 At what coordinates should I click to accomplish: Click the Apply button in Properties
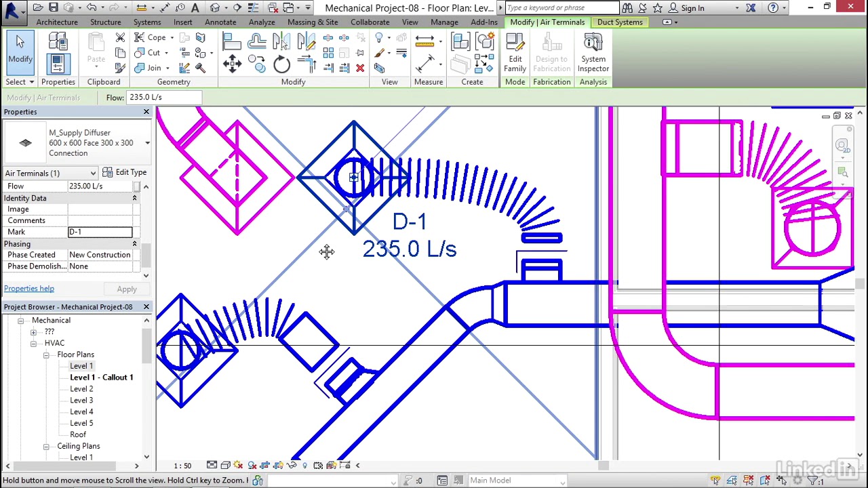click(x=127, y=289)
